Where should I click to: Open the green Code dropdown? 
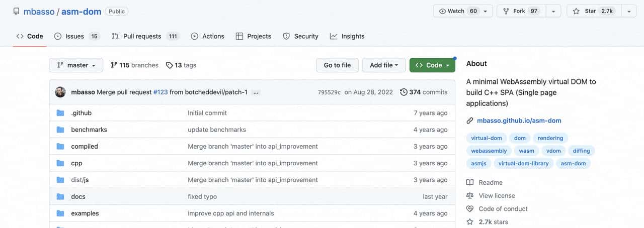point(432,65)
